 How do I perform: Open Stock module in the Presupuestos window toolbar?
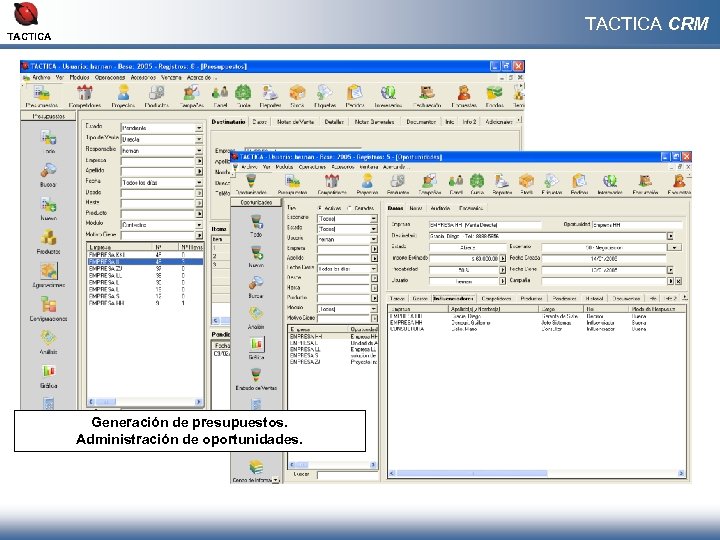tap(297, 96)
